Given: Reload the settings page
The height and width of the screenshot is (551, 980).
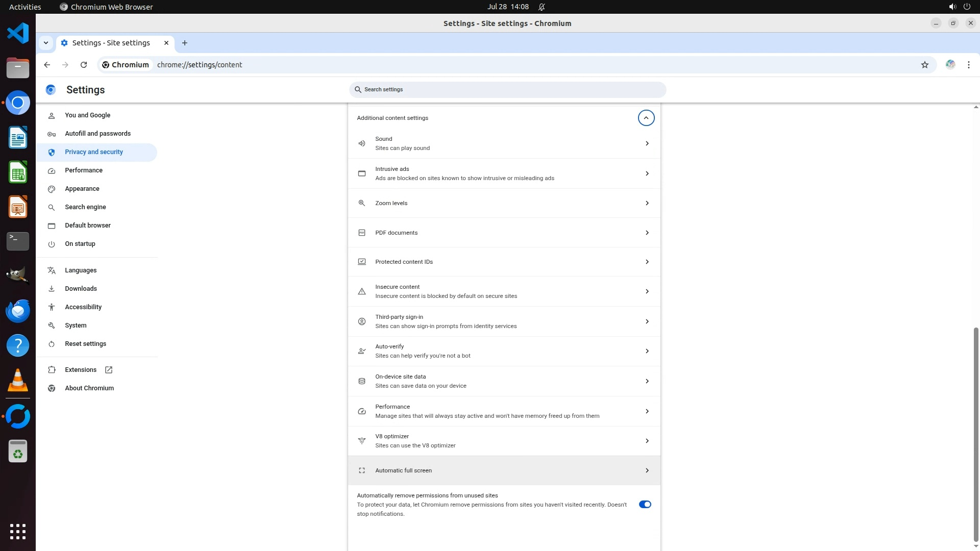Looking at the screenshot, I should (x=84, y=65).
